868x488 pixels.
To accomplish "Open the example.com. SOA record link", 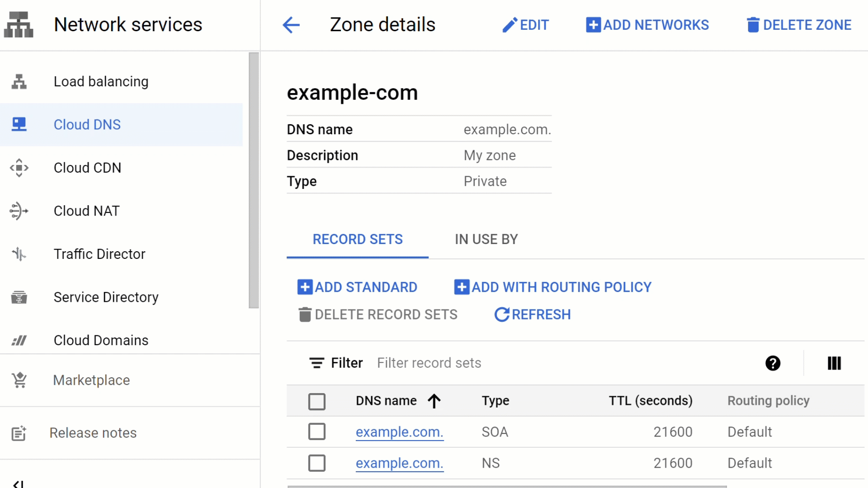I will pyautogui.click(x=400, y=432).
